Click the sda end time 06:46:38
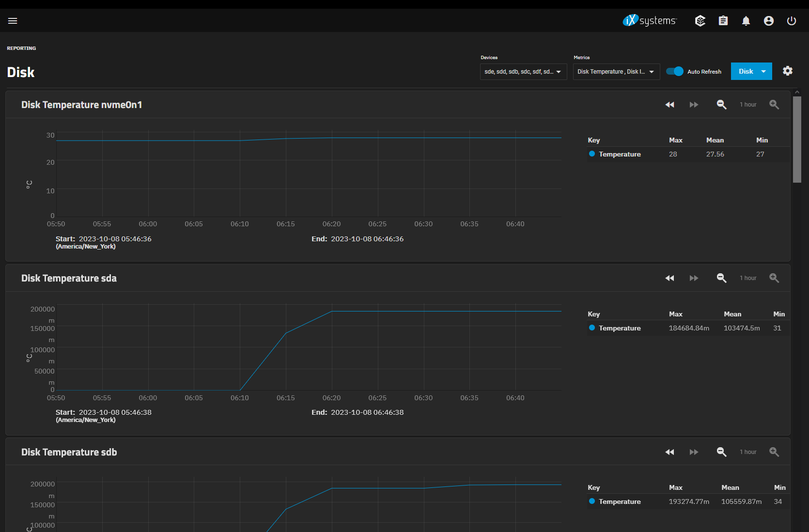This screenshot has width=809, height=532. pyautogui.click(x=367, y=412)
